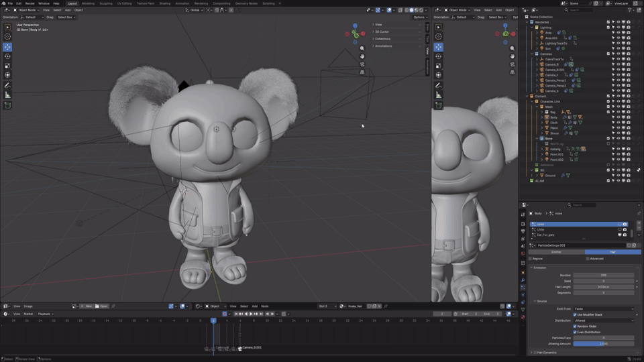Click the pan hand icon in left viewport
Screen dimensions: 644x362
[362, 56]
